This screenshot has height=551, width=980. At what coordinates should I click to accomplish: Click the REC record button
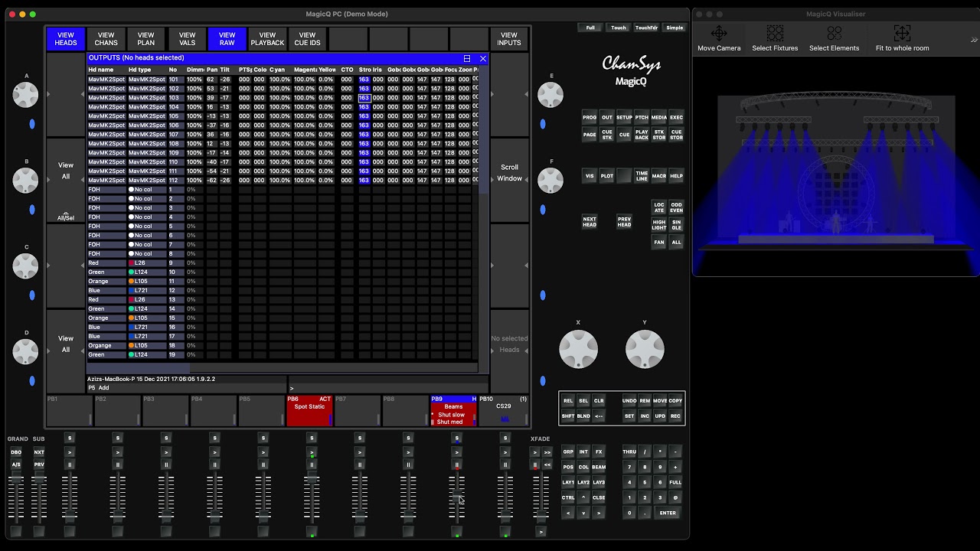click(x=675, y=416)
